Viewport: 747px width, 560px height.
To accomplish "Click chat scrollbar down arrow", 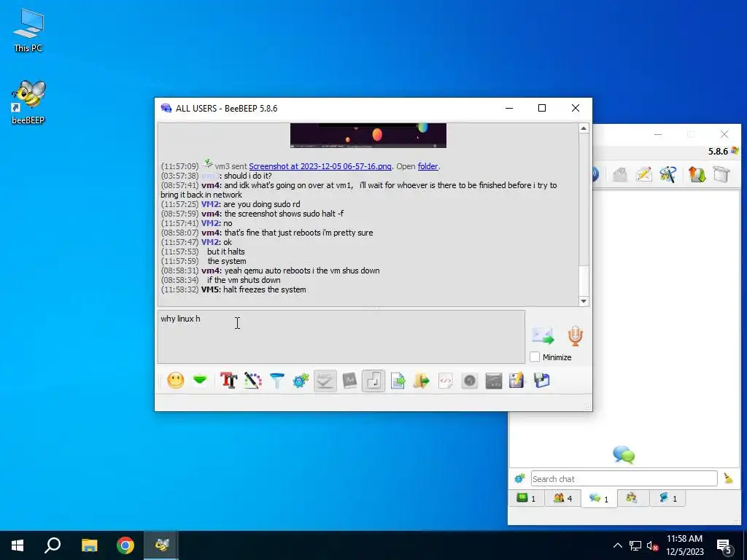I will (584, 301).
